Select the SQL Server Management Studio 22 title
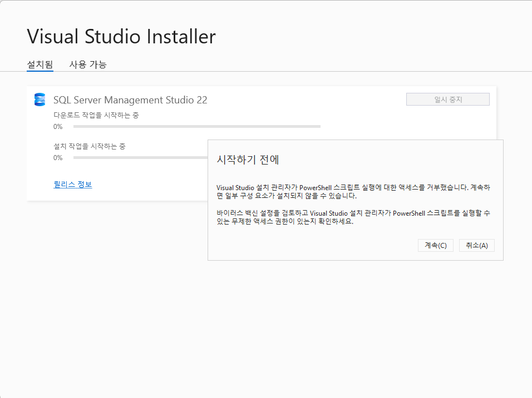This screenshot has width=532, height=398. pyautogui.click(x=130, y=100)
